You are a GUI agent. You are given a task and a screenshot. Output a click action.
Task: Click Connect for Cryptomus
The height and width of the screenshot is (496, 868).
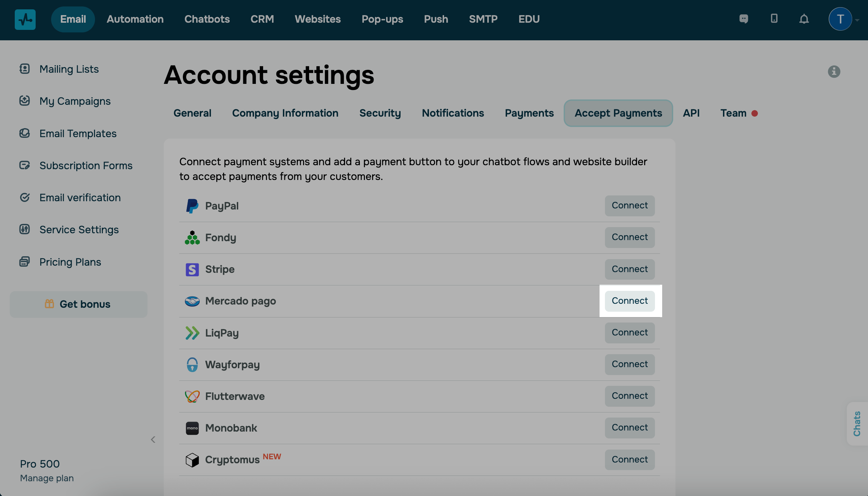(x=629, y=460)
